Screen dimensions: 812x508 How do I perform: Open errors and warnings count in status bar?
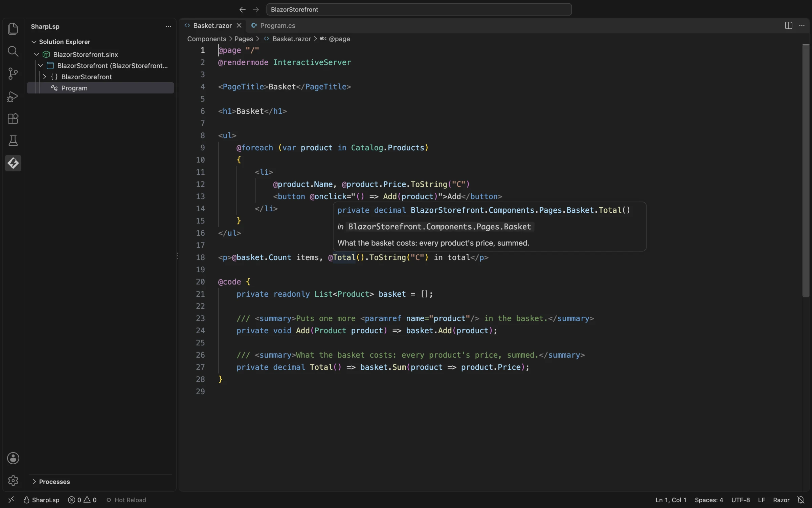coord(82,500)
